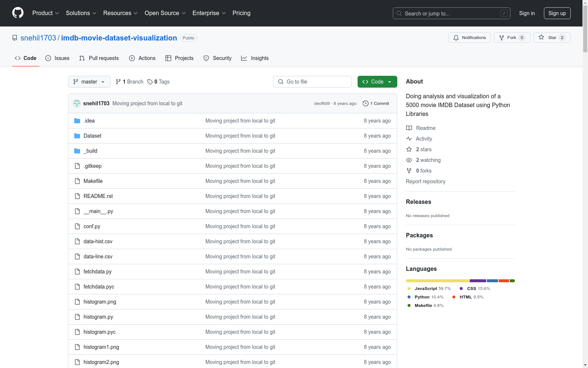
Task: Click the Search or jump to field
Action: 452,13
